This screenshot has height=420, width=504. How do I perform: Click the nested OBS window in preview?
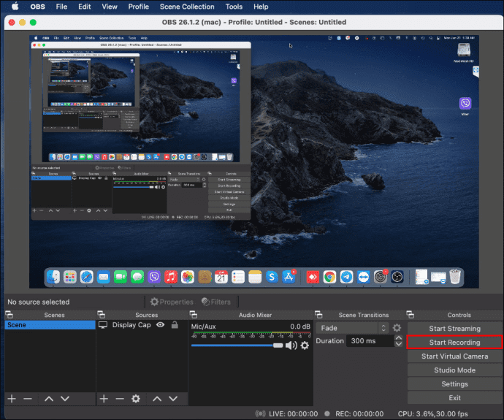point(141,131)
